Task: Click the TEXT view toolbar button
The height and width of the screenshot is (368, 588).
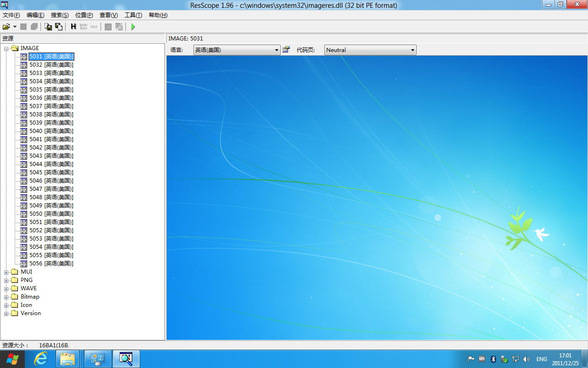Action: 94,27
